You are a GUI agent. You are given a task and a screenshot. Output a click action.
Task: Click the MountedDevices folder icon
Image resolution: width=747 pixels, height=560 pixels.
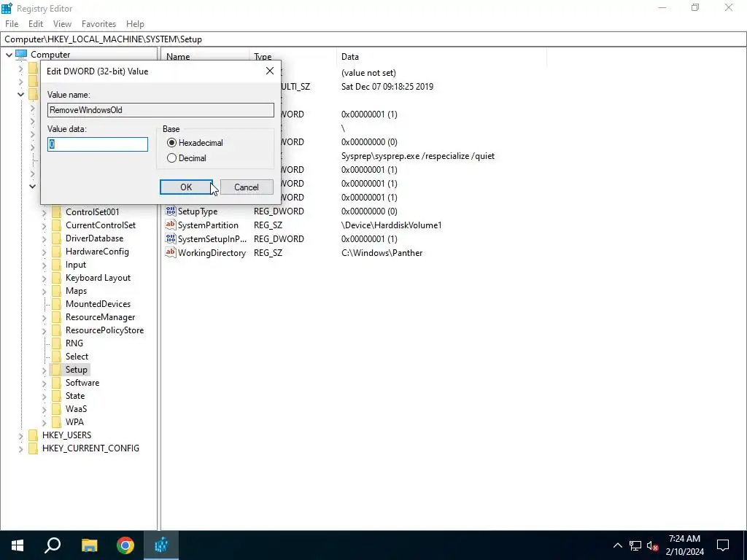(x=56, y=304)
